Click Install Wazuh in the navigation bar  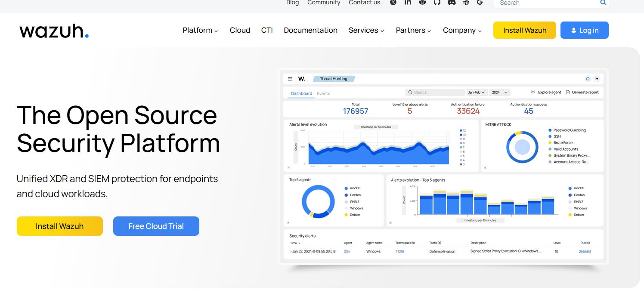525,30
